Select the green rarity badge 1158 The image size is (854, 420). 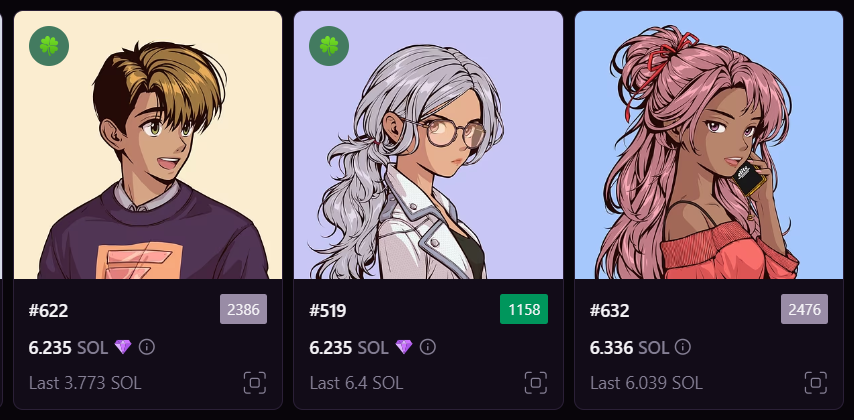coord(524,309)
